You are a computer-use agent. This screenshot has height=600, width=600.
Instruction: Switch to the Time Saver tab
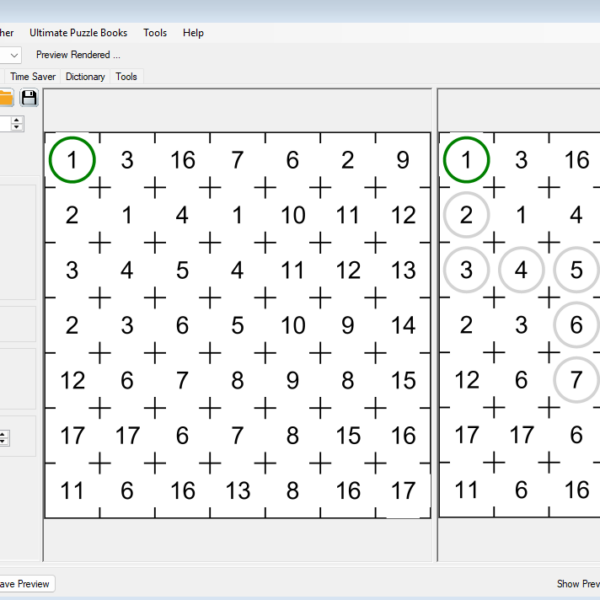click(34, 76)
